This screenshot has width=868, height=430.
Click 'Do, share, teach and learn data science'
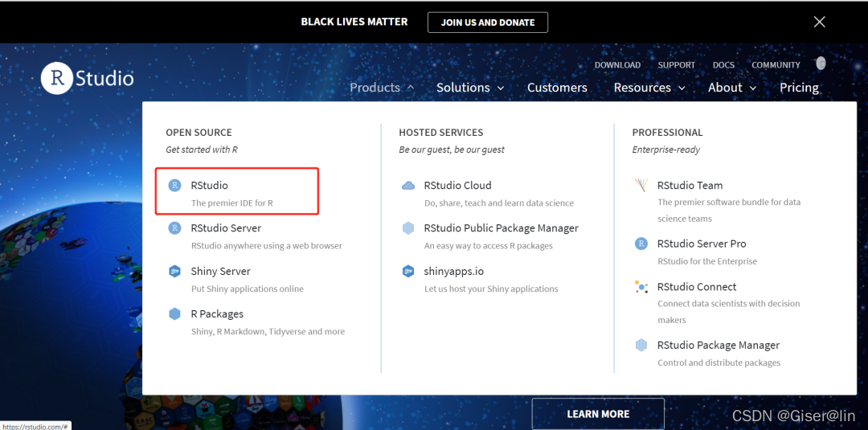coord(499,203)
